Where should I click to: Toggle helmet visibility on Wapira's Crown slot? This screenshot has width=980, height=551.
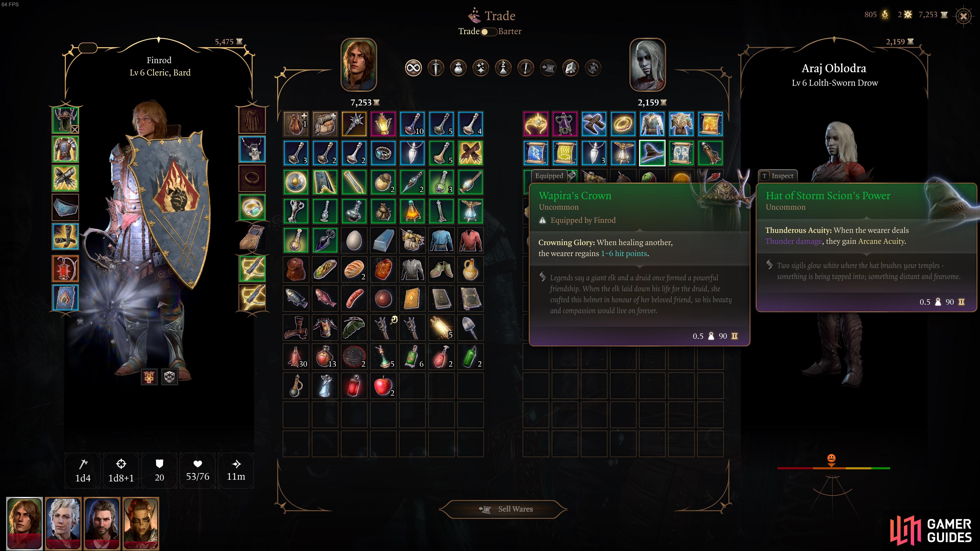pos(75,130)
